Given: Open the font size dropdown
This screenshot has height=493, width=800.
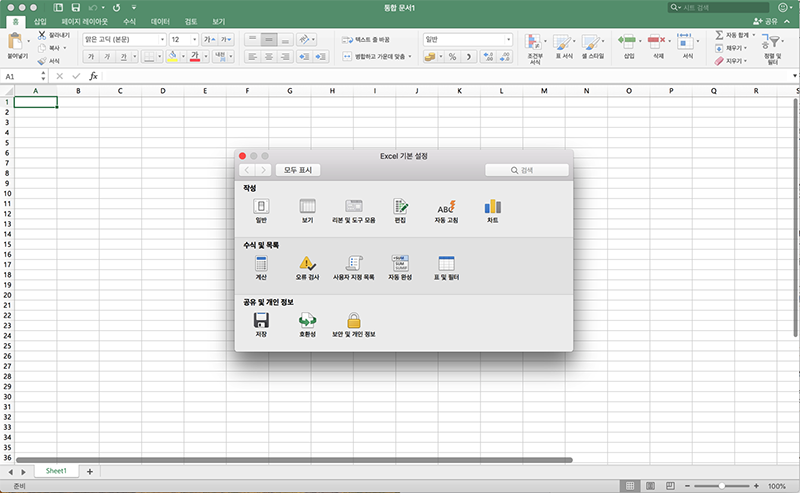Looking at the screenshot, I should tap(194, 39).
